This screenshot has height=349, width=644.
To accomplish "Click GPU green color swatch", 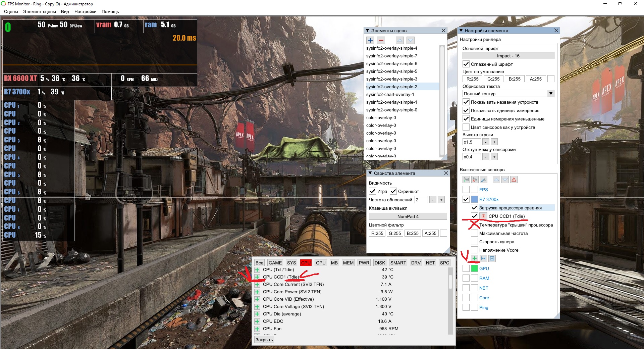I will click(474, 268).
